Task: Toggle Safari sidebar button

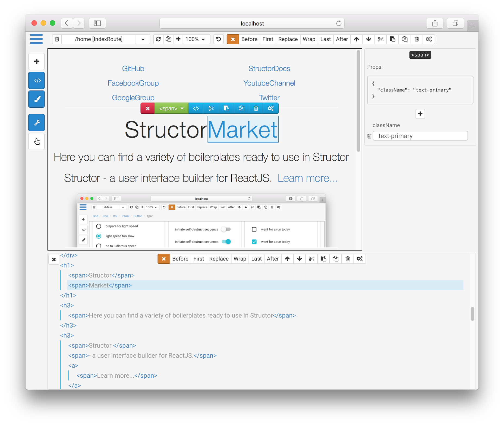Action: (97, 23)
